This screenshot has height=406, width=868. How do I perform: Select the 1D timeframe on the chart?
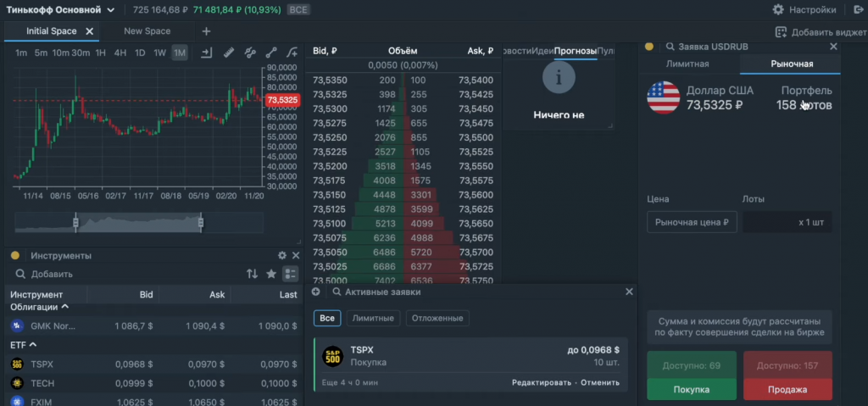click(x=140, y=53)
